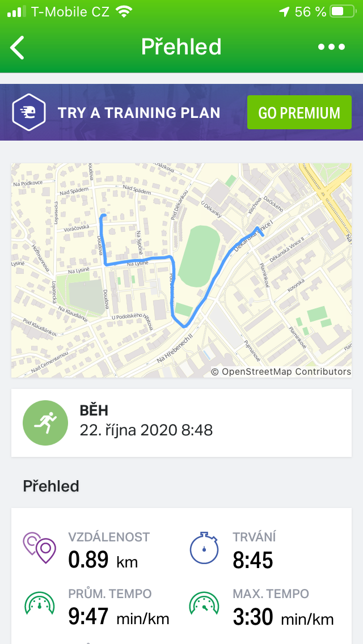Tap the 0.89 km distance value

pyautogui.click(x=103, y=560)
